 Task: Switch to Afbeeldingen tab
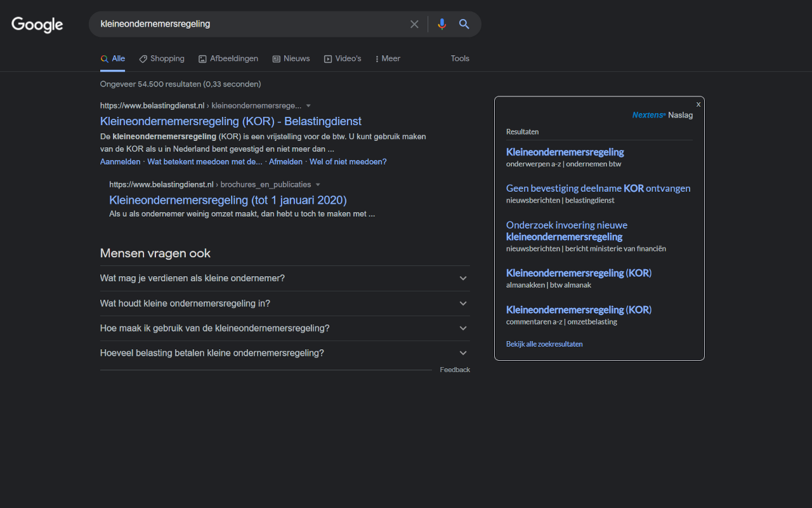pyautogui.click(x=228, y=58)
